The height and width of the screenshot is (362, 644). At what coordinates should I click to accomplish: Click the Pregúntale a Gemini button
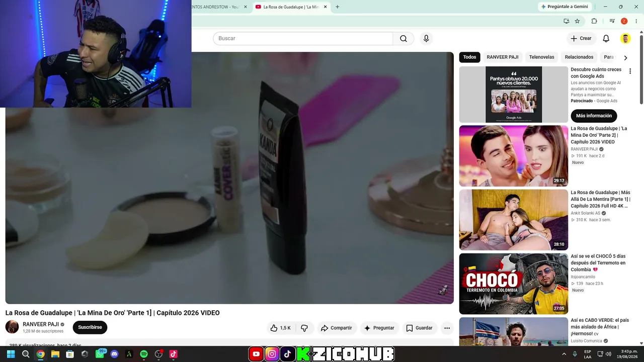(564, 7)
